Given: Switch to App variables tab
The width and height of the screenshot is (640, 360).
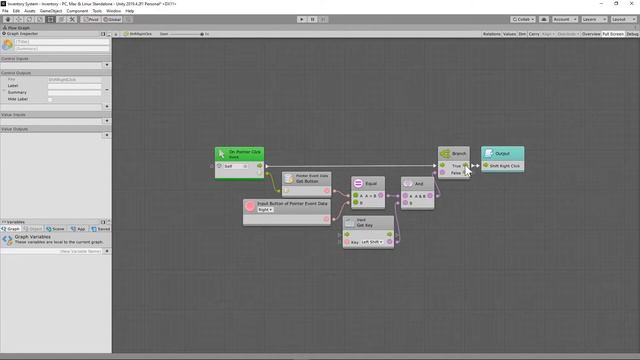Looking at the screenshot, I should [x=78, y=229].
